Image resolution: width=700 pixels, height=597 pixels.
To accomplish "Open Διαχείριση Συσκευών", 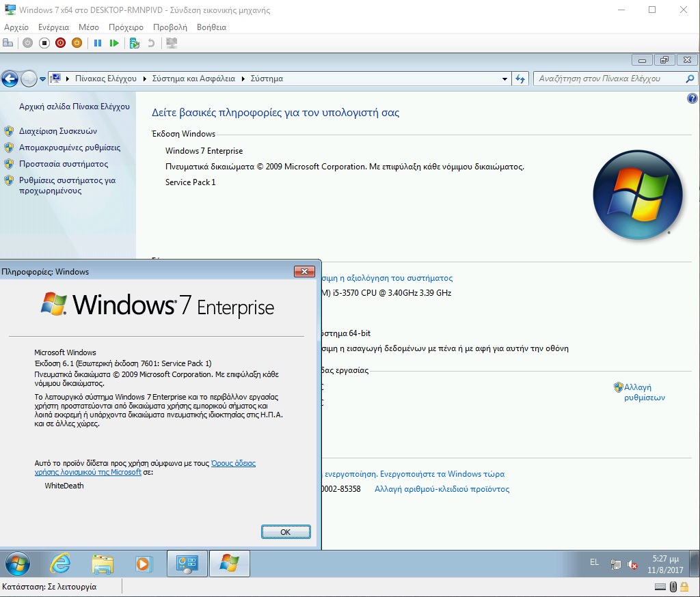I will [x=58, y=131].
